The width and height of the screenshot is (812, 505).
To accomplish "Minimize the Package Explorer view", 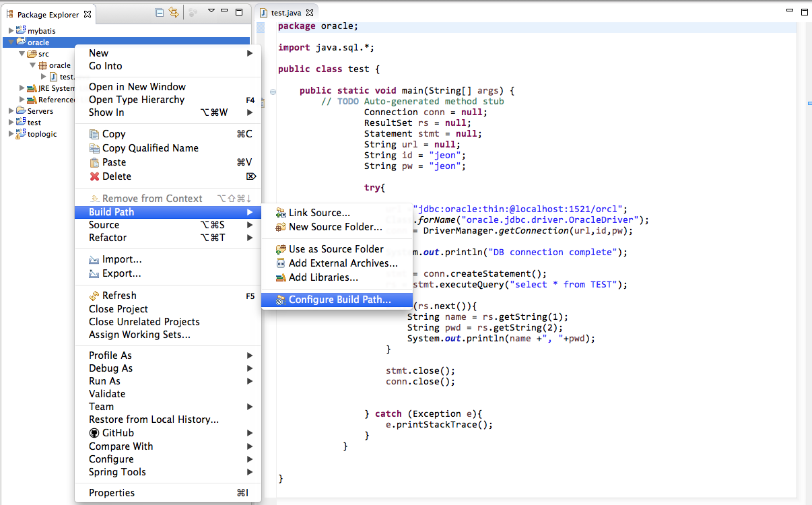I will 225,11.
